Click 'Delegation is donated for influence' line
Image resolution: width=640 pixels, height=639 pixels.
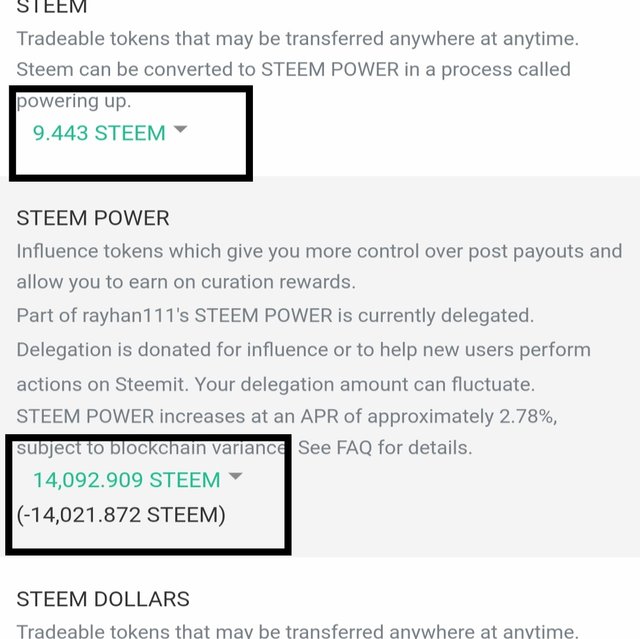(303, 350)
